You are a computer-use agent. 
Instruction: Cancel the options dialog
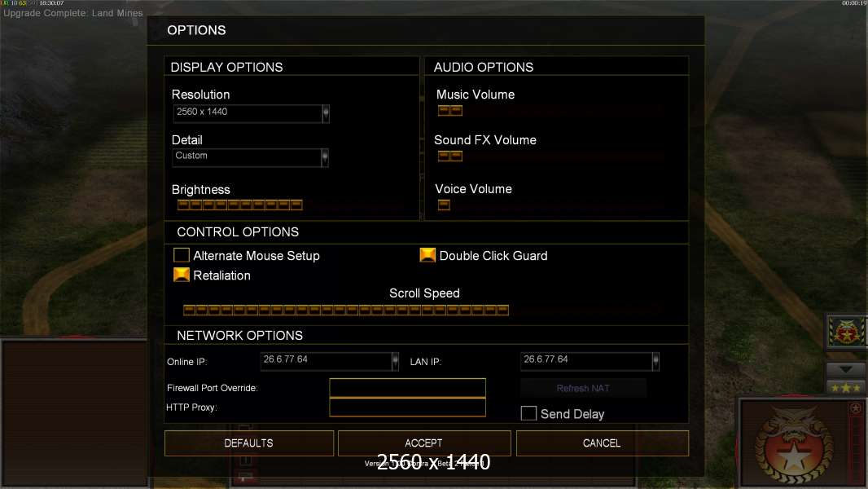pyautogui.click(x=603, y=443)
